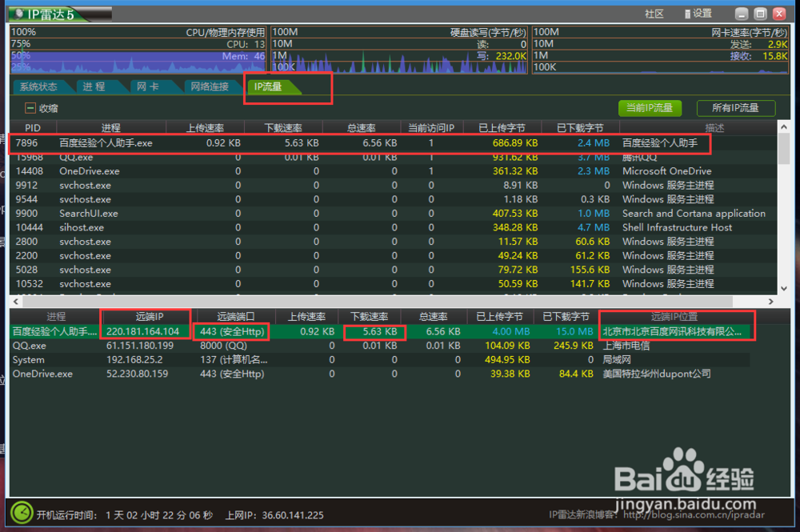Select svchost.exe row with PID 9544
The width and height of the screenshot is (800, 532).
coord(393,199)
